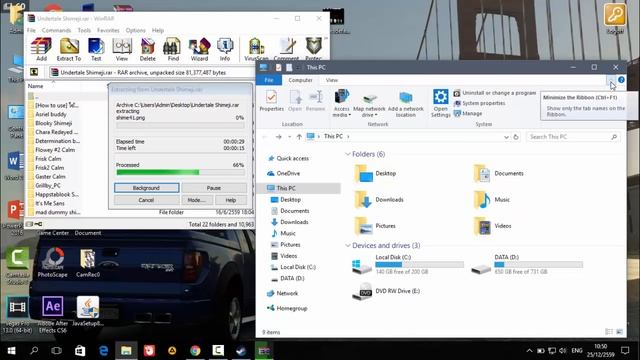Open the Wizard icon in WinRAR
Screen dimensions: 640x360
(199, 49)
